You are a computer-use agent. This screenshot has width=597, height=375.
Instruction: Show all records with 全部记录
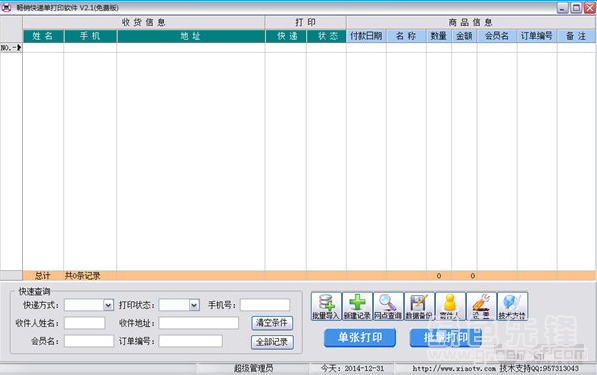click(x=272, y=342)
